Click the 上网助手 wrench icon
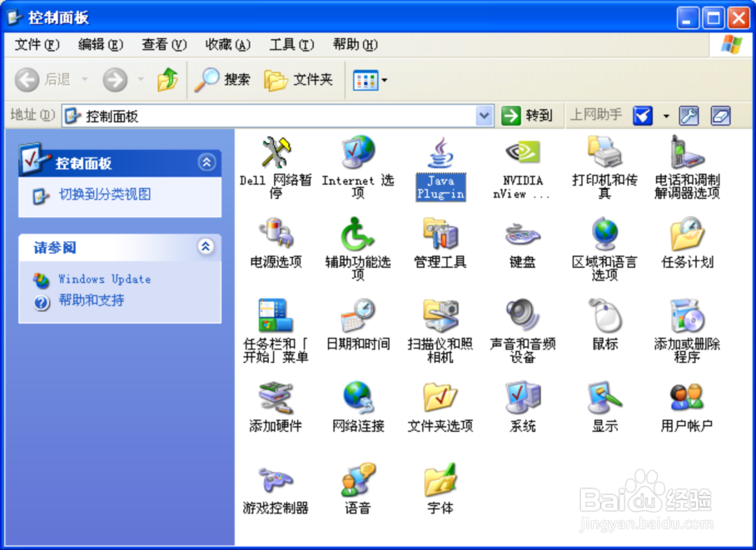756x550 pixels. click(689, 116)
